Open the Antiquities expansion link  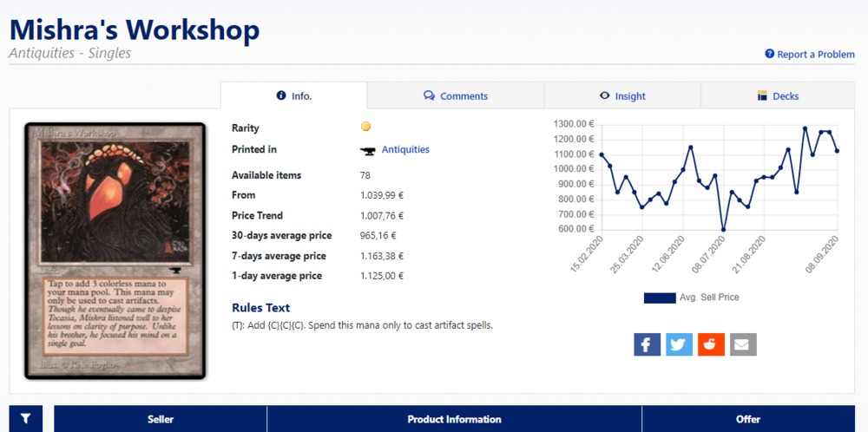[x=405, y=150]
